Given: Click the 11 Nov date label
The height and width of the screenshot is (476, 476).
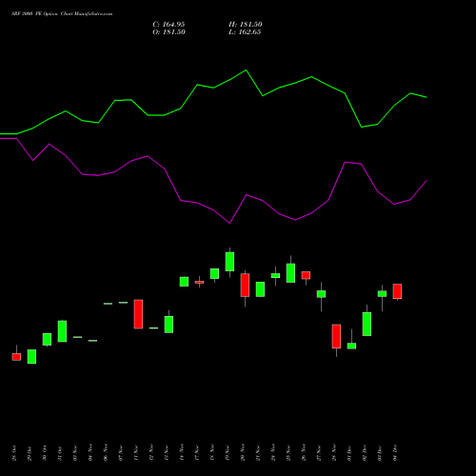Looking at the screenshot, I should tap(136, 453).
